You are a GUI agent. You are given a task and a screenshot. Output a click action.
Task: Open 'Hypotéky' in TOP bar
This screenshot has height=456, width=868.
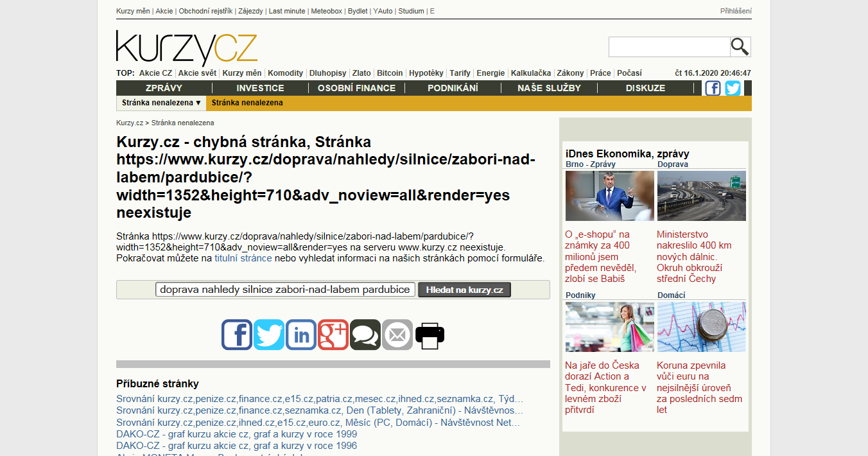pos(426,73)
